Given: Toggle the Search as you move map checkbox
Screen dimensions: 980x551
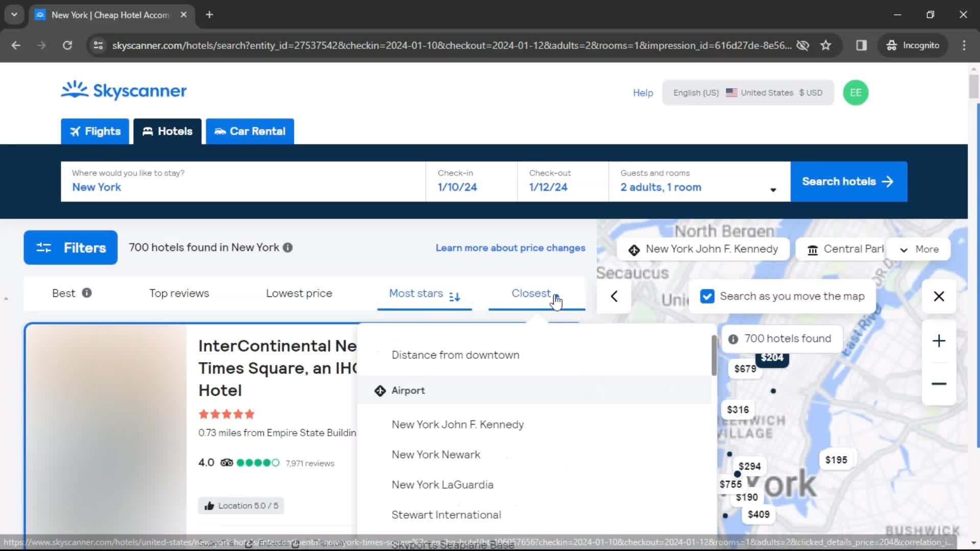Looking at the screenshot, I should click(707, 296).
